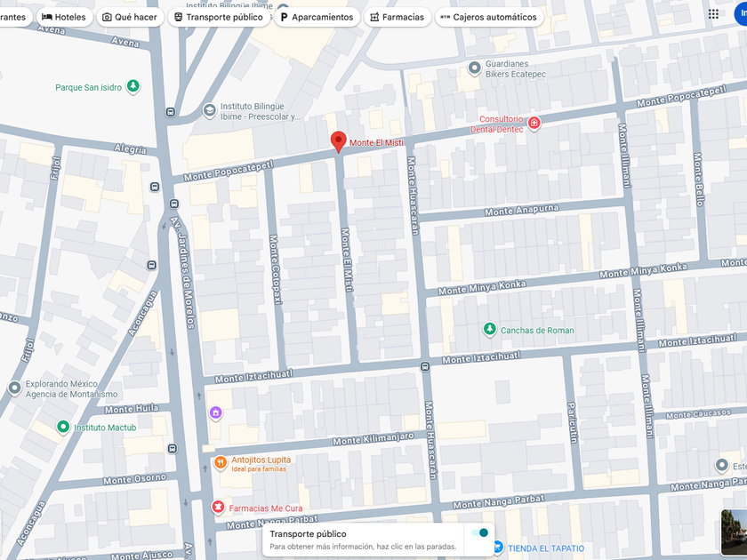
Task: Open the Antojitos Lupita restaurant marker
Action: 220,462
